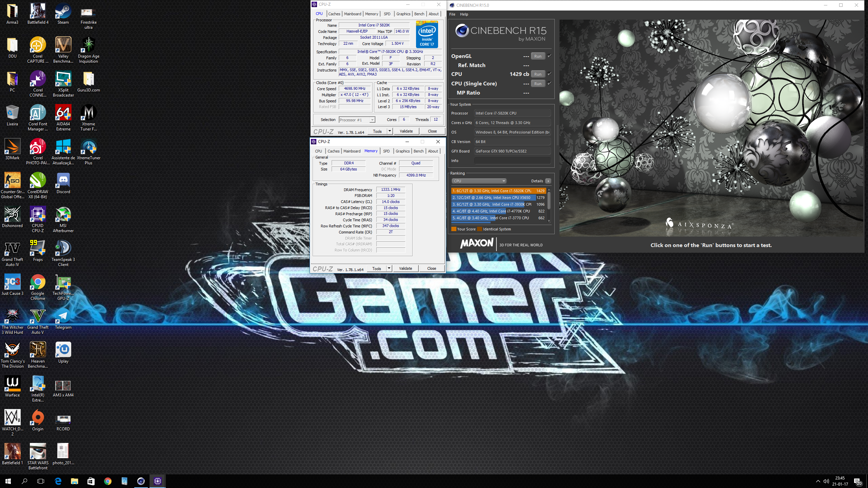Open Windows search from the taskbar
This screenshot has height=488, width=868.
24,481
